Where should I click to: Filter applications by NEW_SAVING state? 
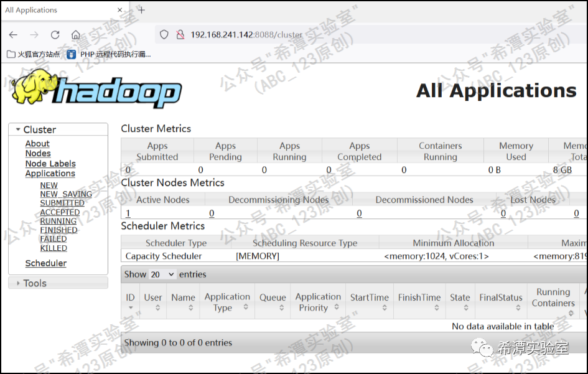pos(66,194)
